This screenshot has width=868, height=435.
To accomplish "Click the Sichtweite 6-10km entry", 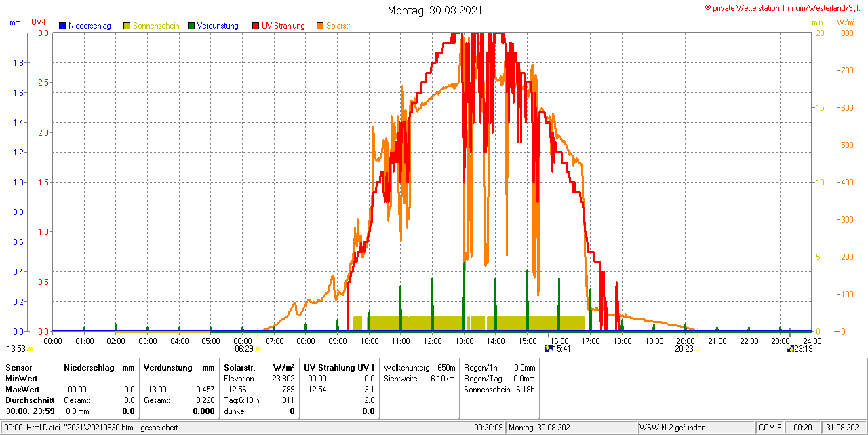I will tap(419, 378).
